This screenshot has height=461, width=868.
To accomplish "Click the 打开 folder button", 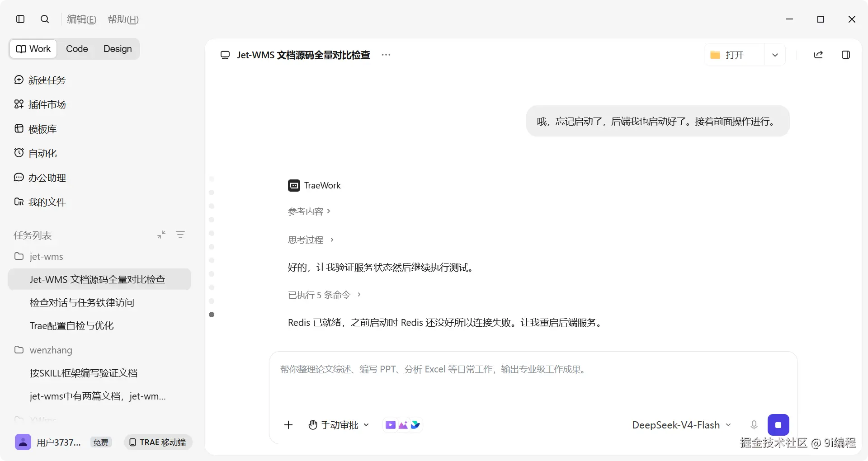I will [735, 55].
